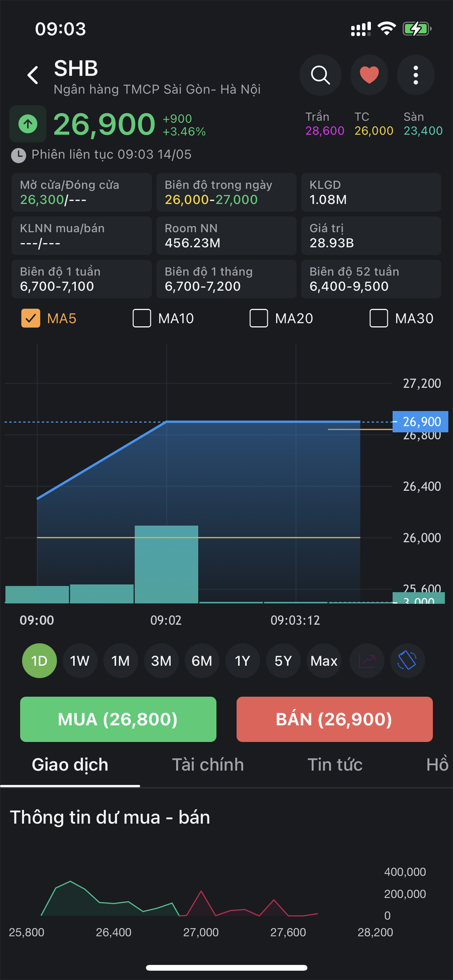The width and height of the screenshot is (453, 980).
Task: Tap the Sàn floor price 23,400
Action: 423,131
